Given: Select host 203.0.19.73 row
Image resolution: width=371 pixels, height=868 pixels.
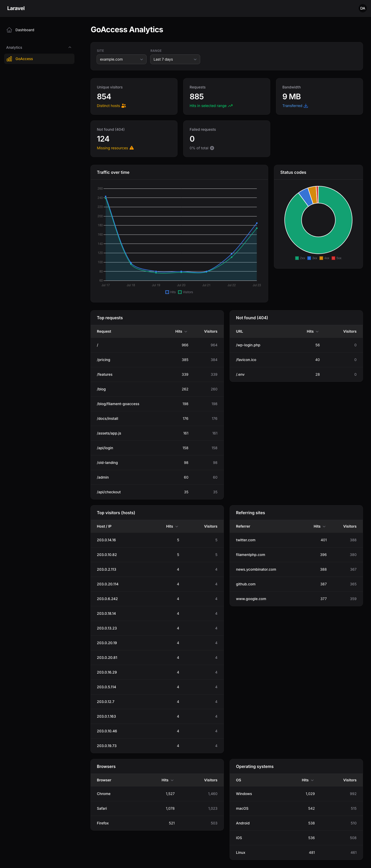Looking at the screenshot, I should tap(157, 746).
